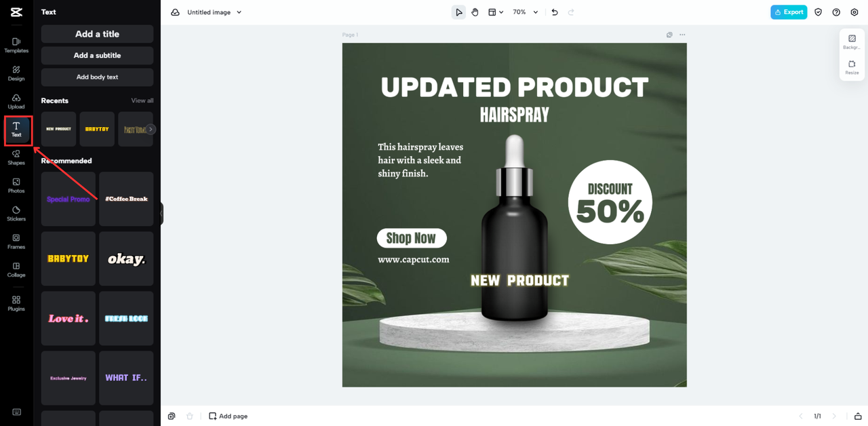Click Add body text button
Image resolution: width=868 pixels, height=426 pixels.
point(97,77)
